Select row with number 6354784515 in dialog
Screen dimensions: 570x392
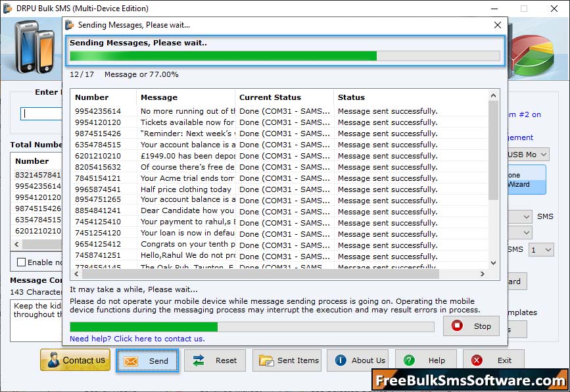[x=279, y=145]
